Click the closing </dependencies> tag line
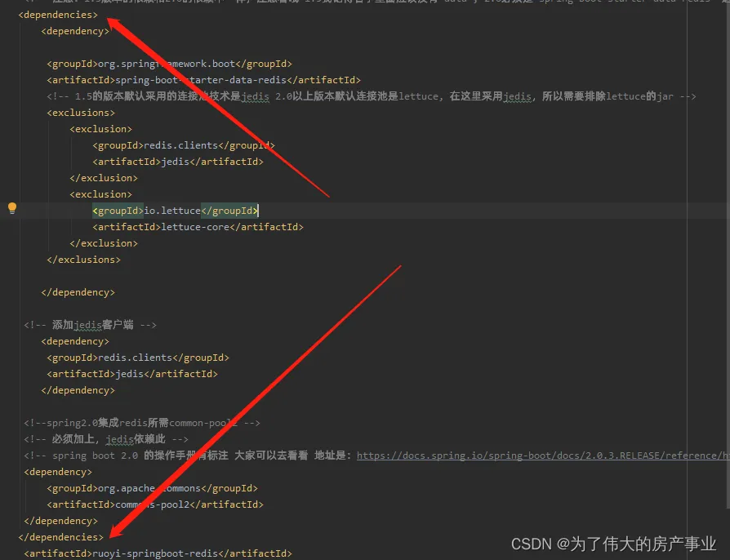 coord(61,537)
